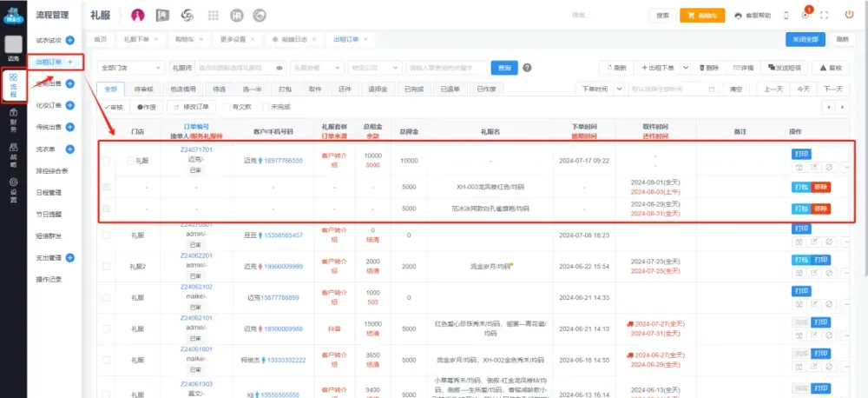The height and width of the screenshot is (398, 868).
Task: Click the plus icon next to 试衣试妆
Action: 69,40
